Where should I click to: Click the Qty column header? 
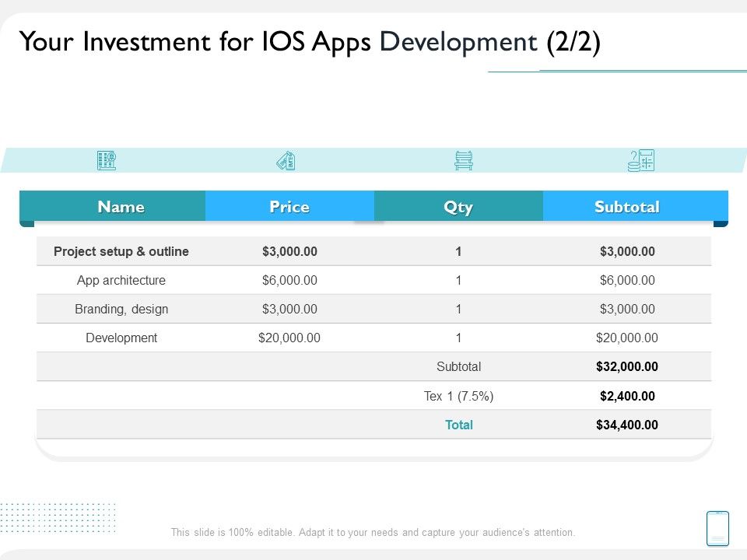coord(458,207)
